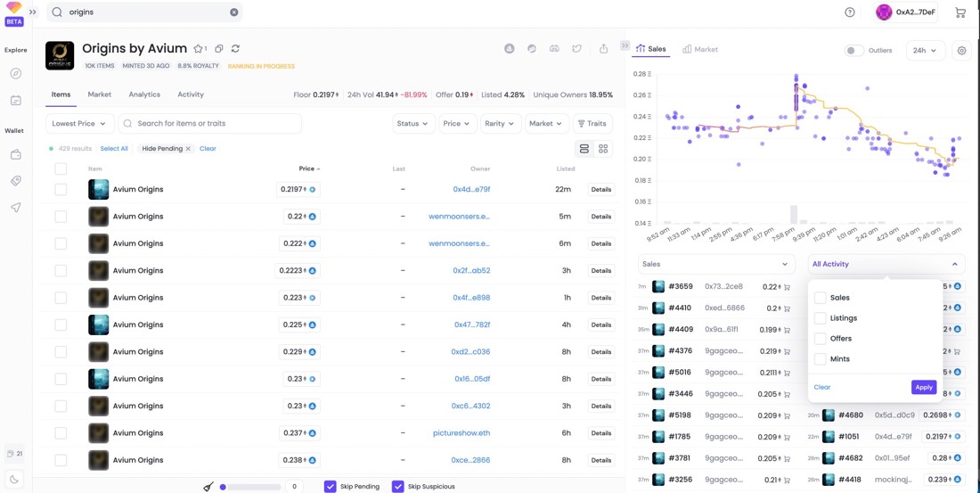
Task: Open chart settings gear icon
Action: [x=962, y=51]
